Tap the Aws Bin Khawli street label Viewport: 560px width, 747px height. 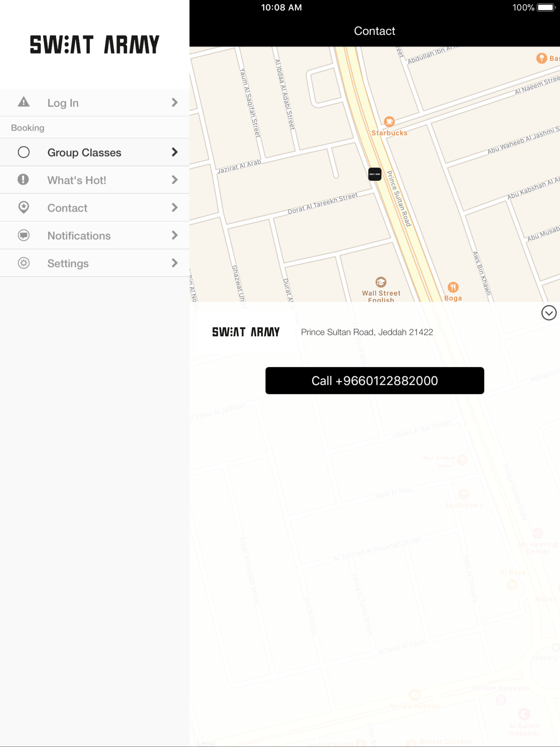pos(482,273)
